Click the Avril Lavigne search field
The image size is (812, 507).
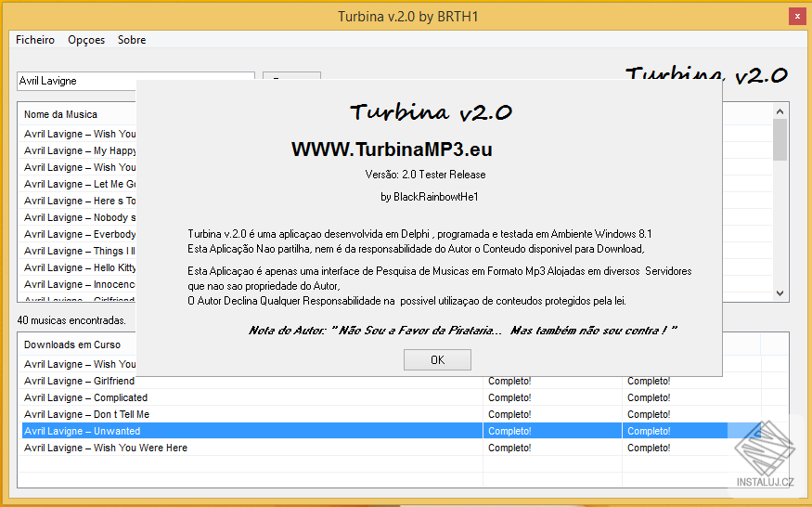pyautogui.click(x=77, y=81)
